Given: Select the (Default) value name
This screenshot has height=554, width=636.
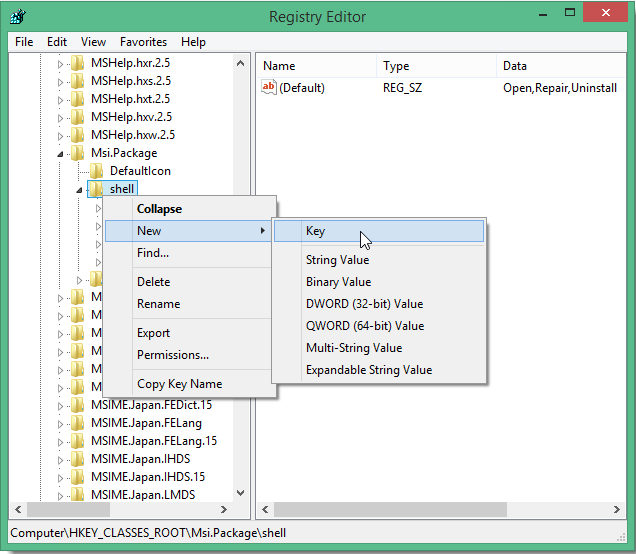Looking at the screenshot, I should coord(302,88).
